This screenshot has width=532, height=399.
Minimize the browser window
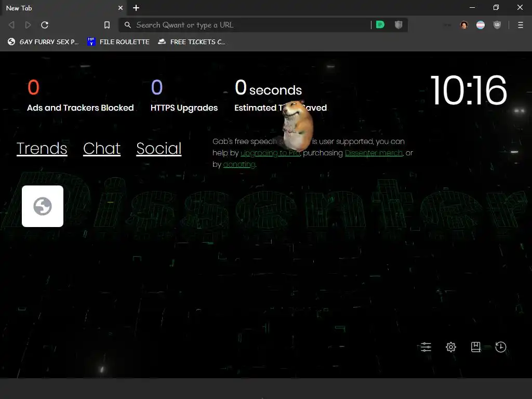point(472,7)
